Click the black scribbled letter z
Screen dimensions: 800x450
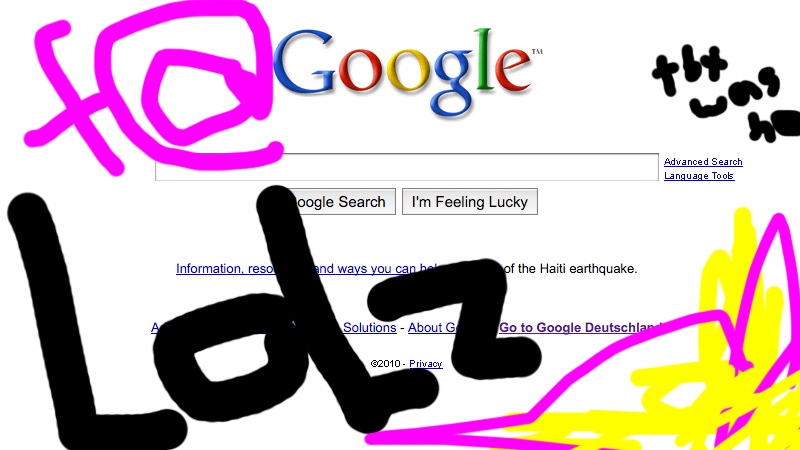(454, 319)
